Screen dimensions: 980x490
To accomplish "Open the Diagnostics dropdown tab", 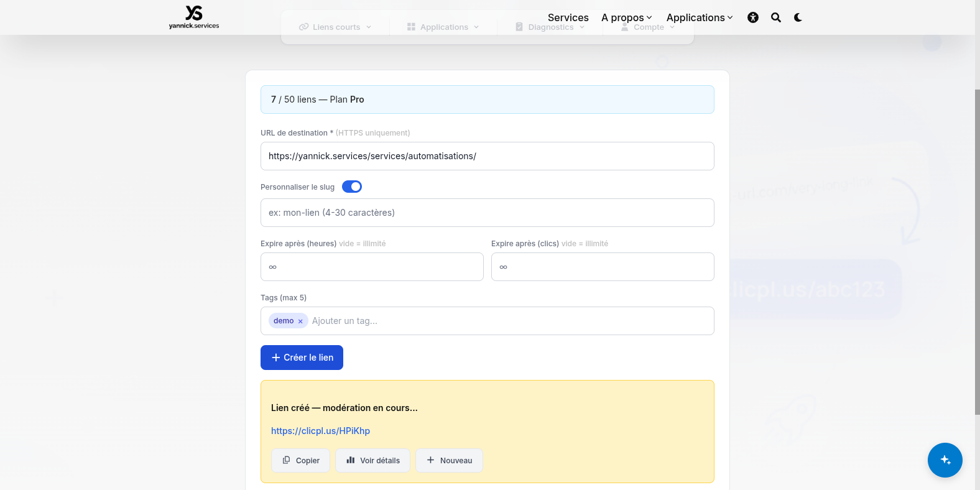I will click(550, 27).
